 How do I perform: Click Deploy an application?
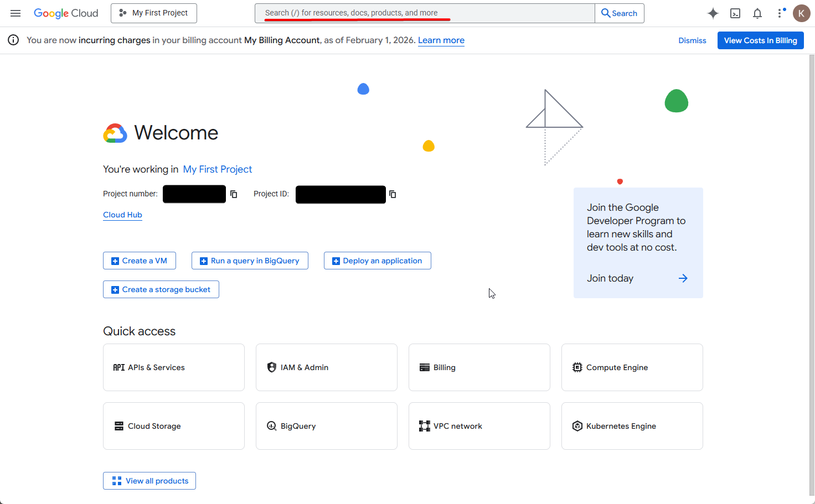(x=378, y=261)
